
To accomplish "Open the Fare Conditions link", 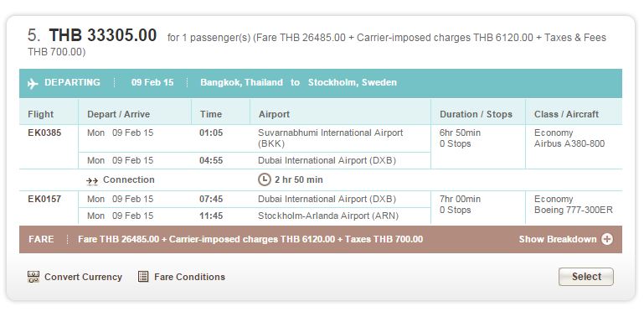I will tap(189, 277).
